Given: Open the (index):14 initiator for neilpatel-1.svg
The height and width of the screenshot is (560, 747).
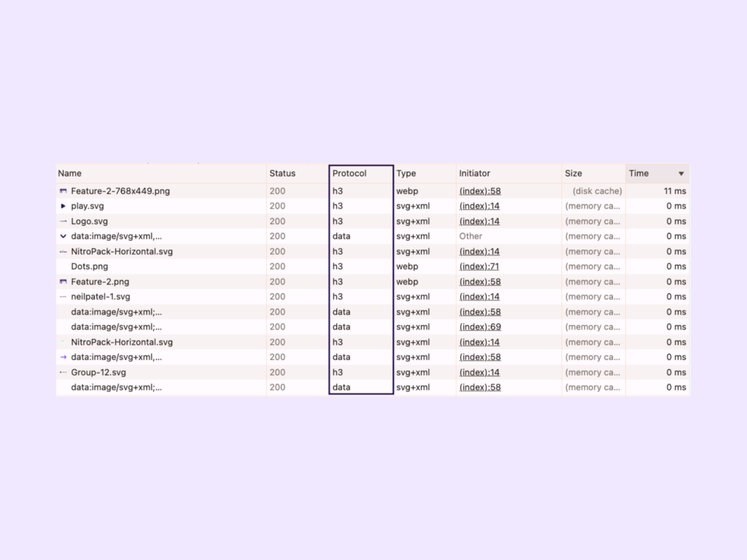Looking at the screenshot, I should tap(479, 297).
